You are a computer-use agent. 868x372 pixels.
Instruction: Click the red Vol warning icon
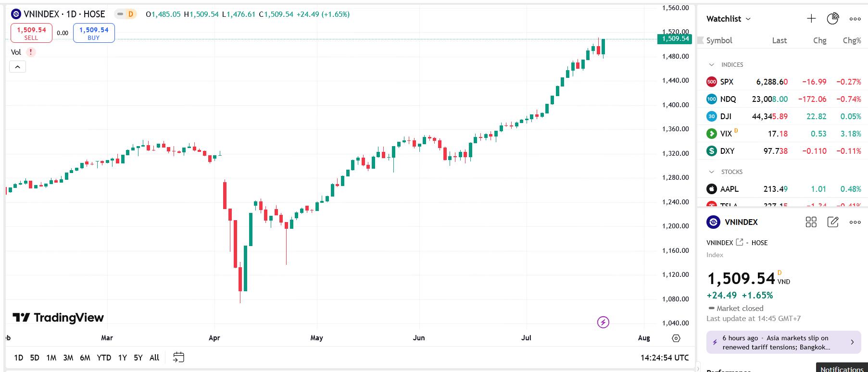tap(31, 52)
